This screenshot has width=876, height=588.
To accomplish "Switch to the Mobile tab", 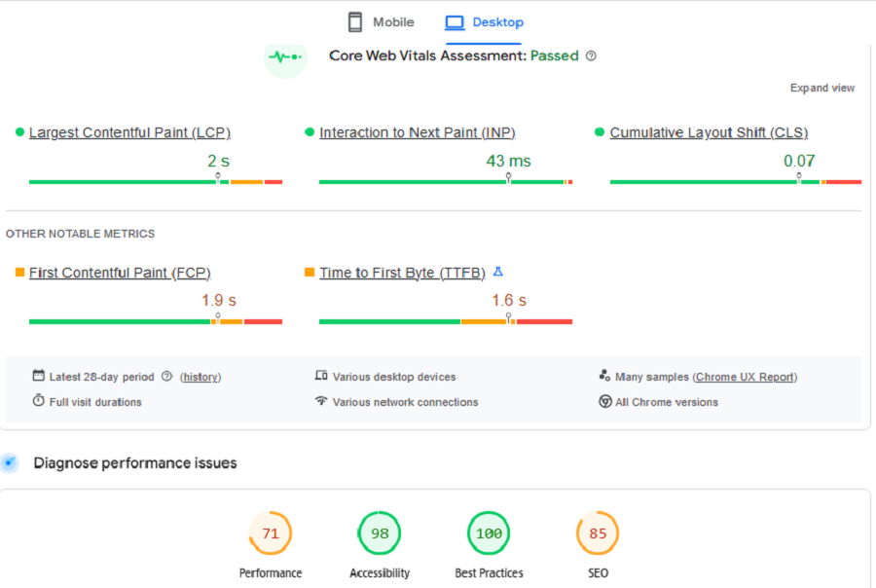I will click(381, 22).
